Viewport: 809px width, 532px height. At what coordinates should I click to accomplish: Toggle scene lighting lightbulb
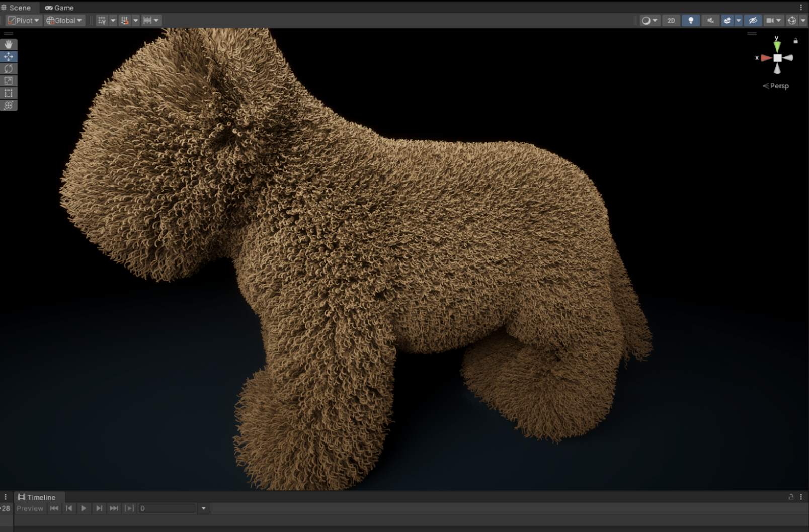pyautogui.click(x=691, y=21)
